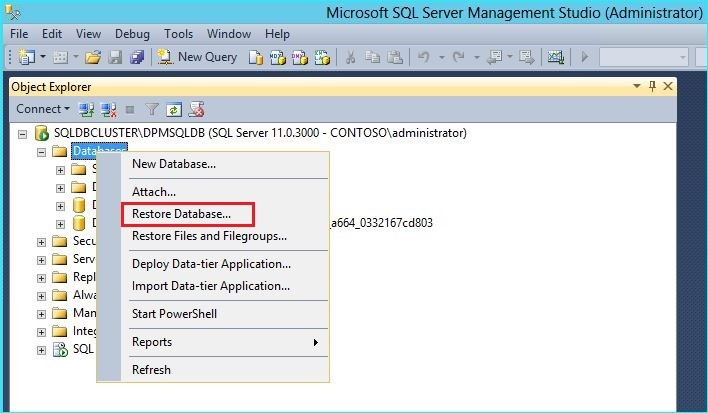708x413 pixels.
Task: Expand the Security folder node
Action: 41,242
